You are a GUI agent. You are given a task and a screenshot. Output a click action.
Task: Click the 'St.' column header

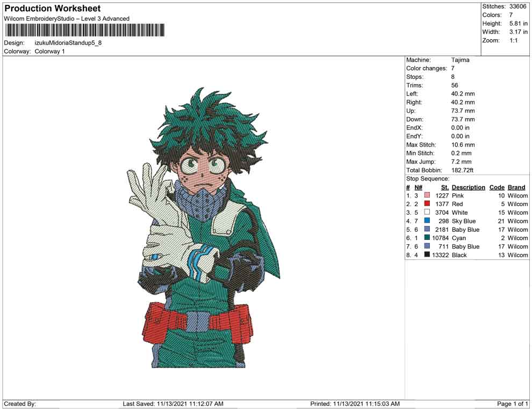(x=445, y=187)
